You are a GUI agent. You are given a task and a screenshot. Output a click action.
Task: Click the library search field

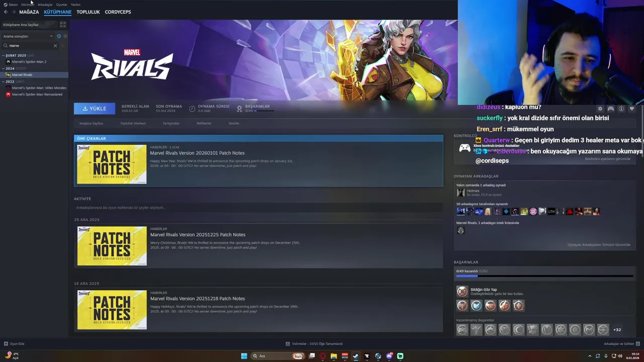click(30, 45)
